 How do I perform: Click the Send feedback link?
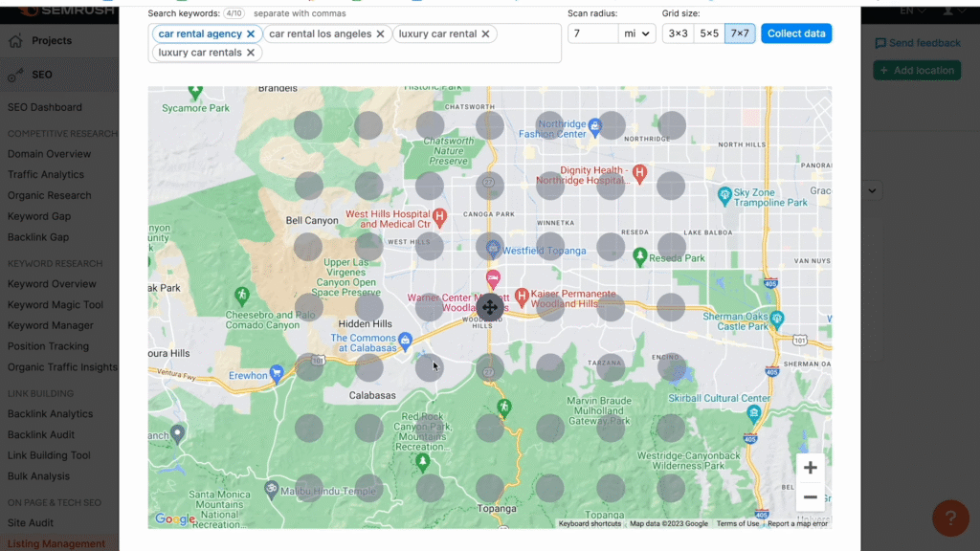pyautogui.click(x=917, y=43)
